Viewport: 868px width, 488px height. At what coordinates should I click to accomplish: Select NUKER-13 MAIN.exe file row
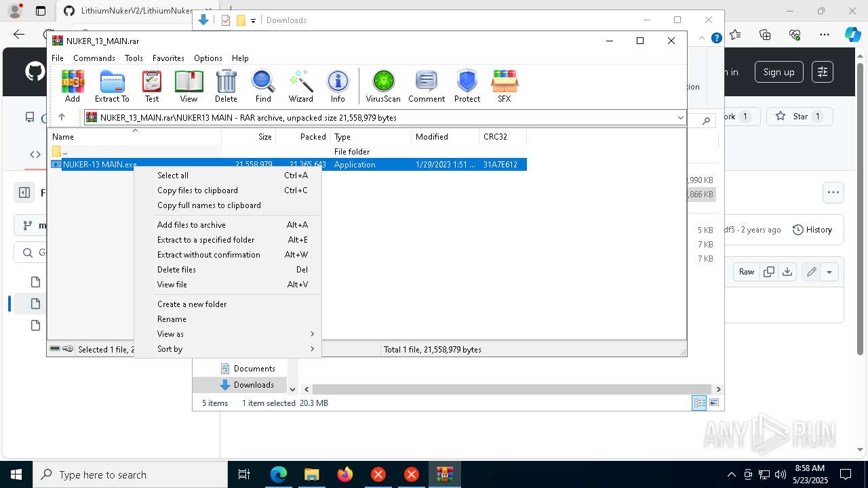coord(288,165)
